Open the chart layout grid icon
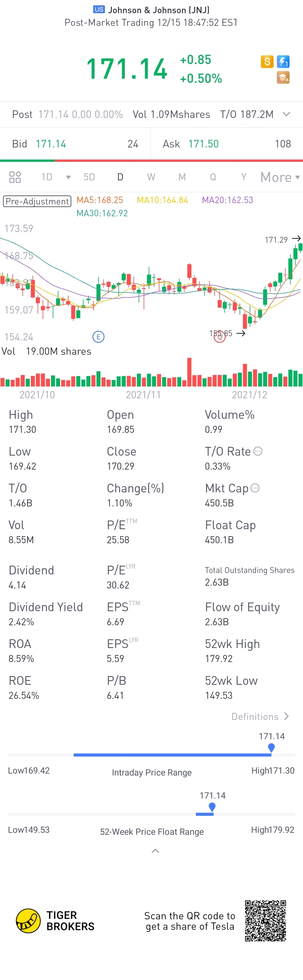The image size is (303, 980). pos(15,177)
